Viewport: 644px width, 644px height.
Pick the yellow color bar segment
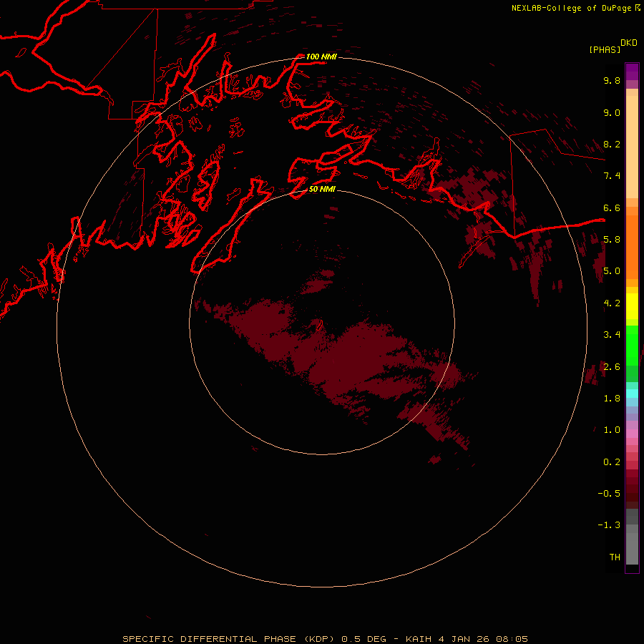632,306
